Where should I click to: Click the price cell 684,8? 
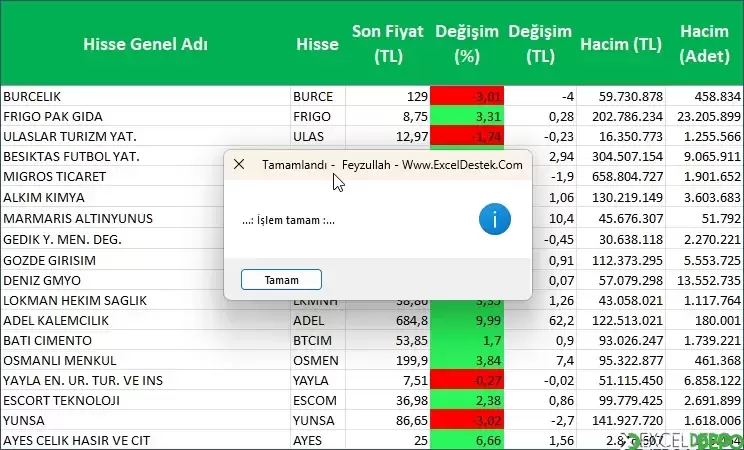388,320
